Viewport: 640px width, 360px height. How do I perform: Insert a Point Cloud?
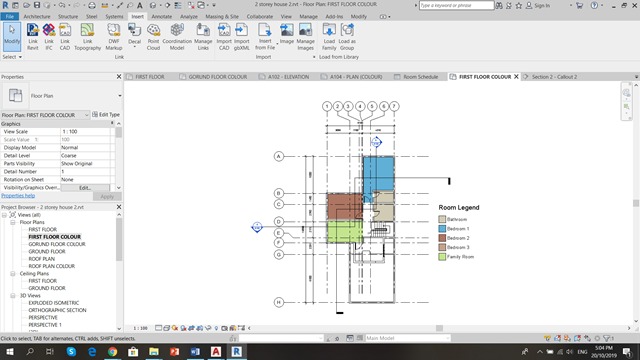tap(153, 37)
